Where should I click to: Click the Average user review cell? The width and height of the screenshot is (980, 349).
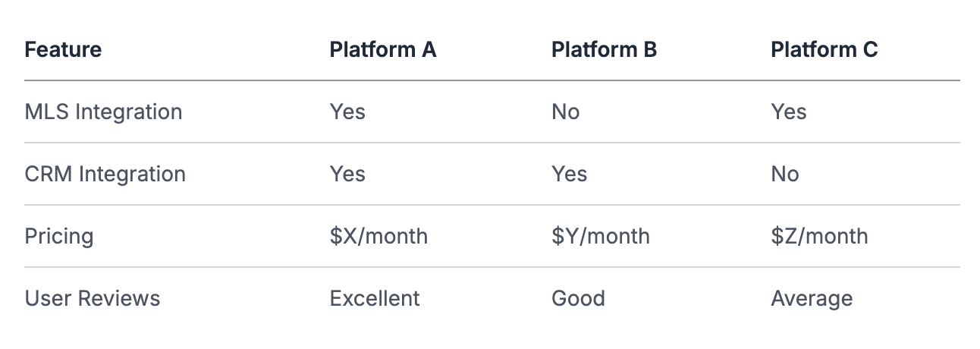point(812,298)
